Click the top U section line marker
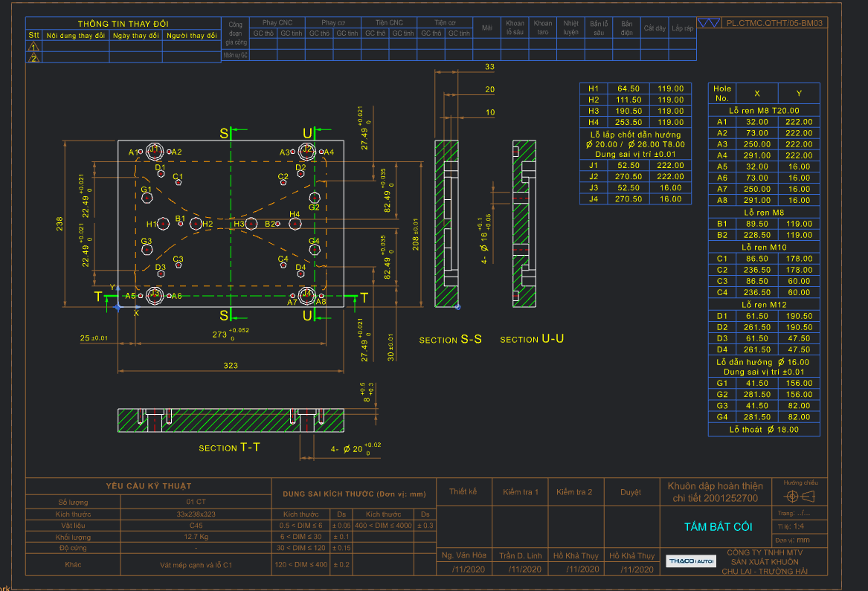The height and width of the screenshot is (591, 868). 308,133
